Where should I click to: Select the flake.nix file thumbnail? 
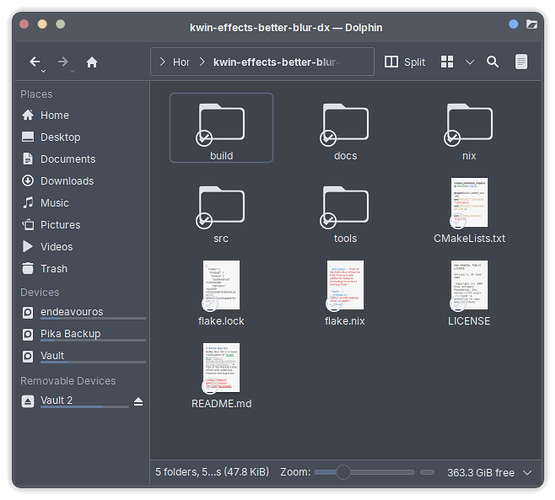coord(345,285)
